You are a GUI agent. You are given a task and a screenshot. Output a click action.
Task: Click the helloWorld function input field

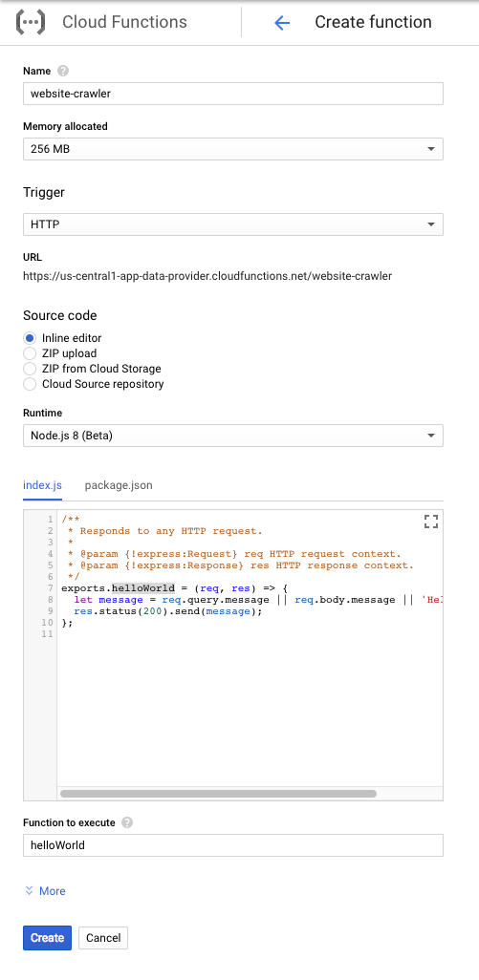[233, 845]
